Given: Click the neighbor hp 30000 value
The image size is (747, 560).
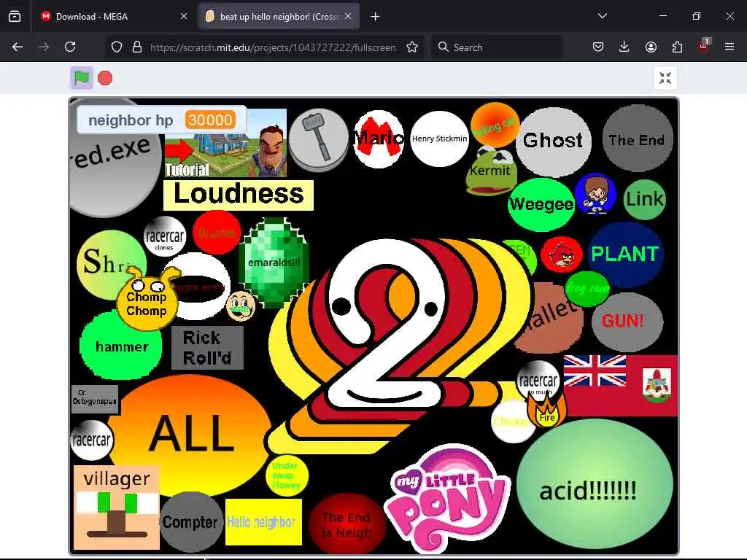Looking at the screenshot, I should [x=210, y=120].
